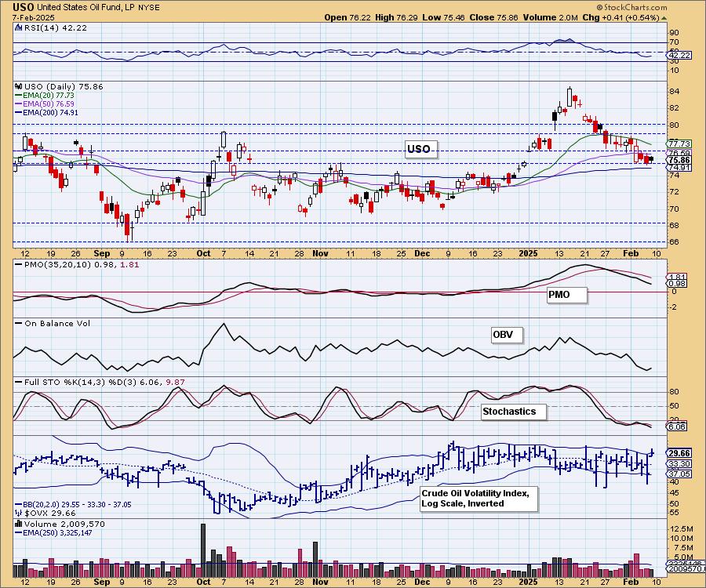Click the bold 75.86 price tag on right axis

[679, 160]
